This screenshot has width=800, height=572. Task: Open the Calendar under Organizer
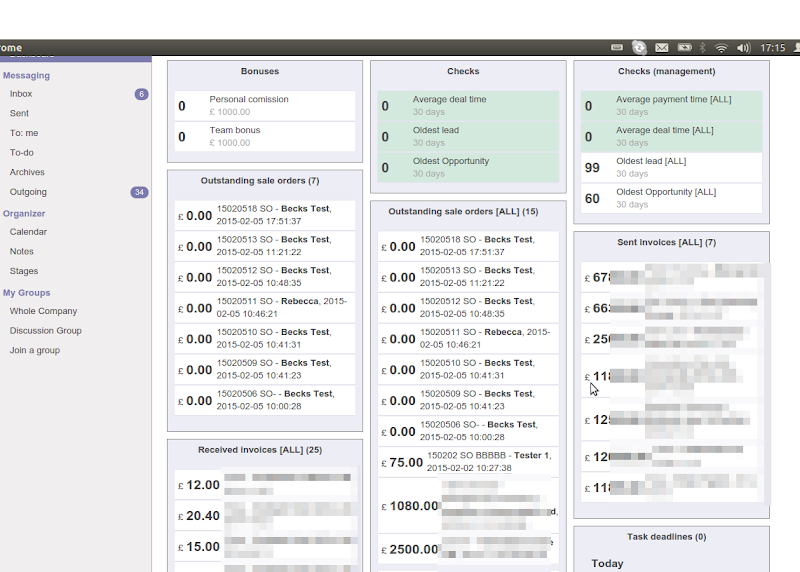(x=28, y=232)
